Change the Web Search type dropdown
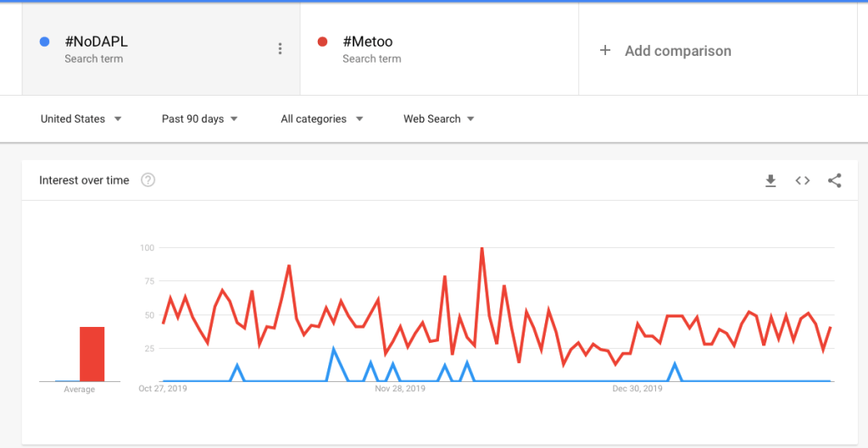The height and width of the screenshot is (448, 868). pos(439,119)
